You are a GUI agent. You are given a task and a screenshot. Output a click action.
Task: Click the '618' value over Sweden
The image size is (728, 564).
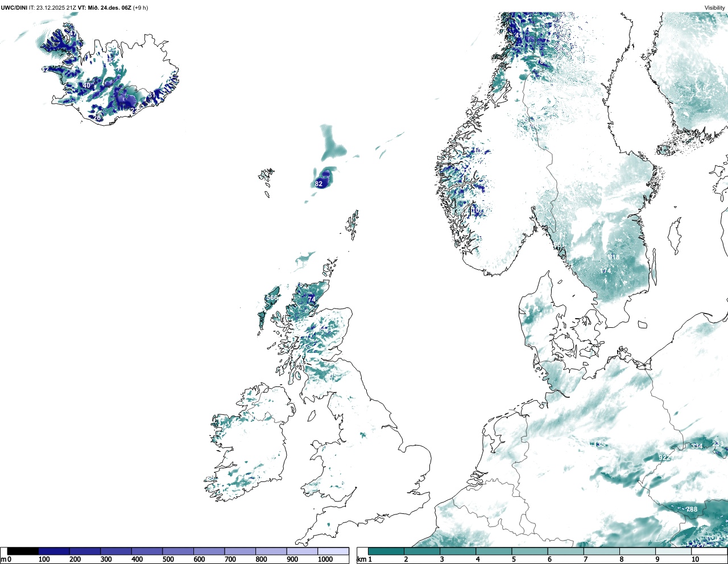click(x=614, y=257)
